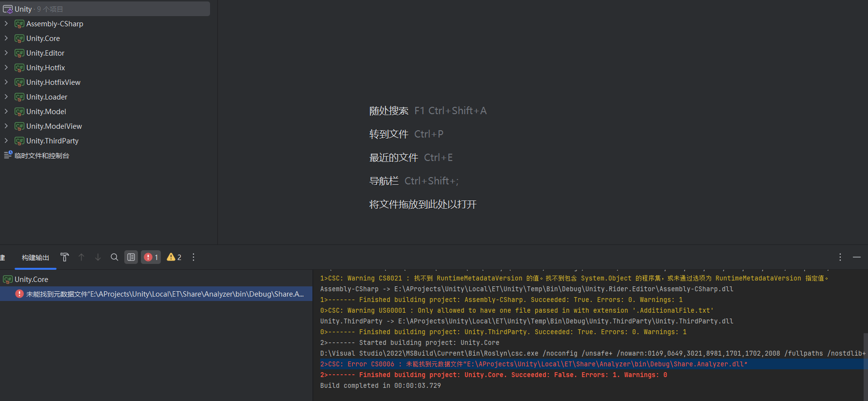
Task: Toggle the errors filter showing 1
Action: pos(151,257)
